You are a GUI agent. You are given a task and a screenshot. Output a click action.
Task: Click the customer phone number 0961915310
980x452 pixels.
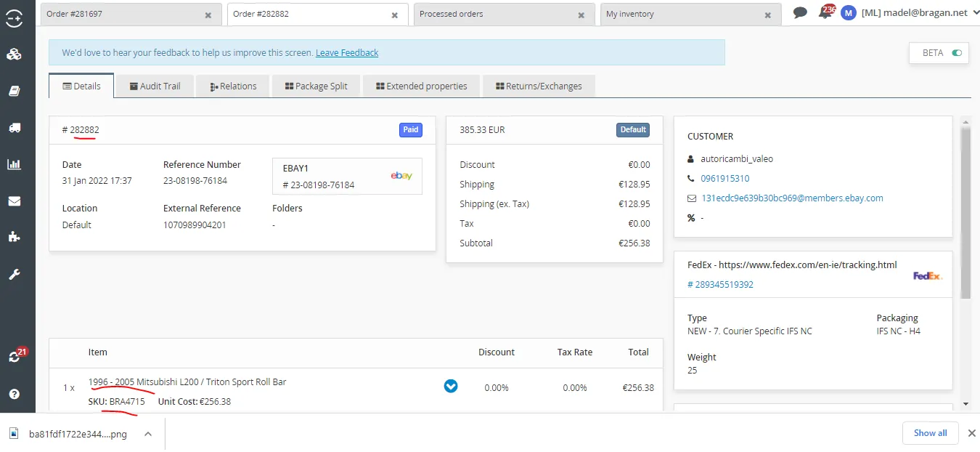pos(724,178)
